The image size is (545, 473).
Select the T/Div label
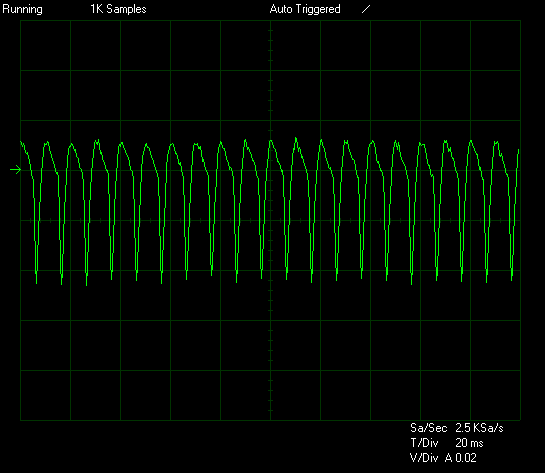tap(424, 443)
